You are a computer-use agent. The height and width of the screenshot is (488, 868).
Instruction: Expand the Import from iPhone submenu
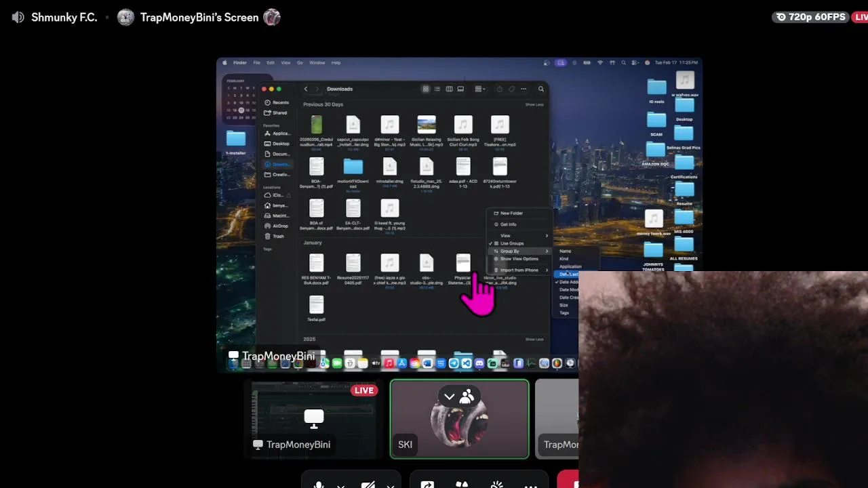point(519,270)
